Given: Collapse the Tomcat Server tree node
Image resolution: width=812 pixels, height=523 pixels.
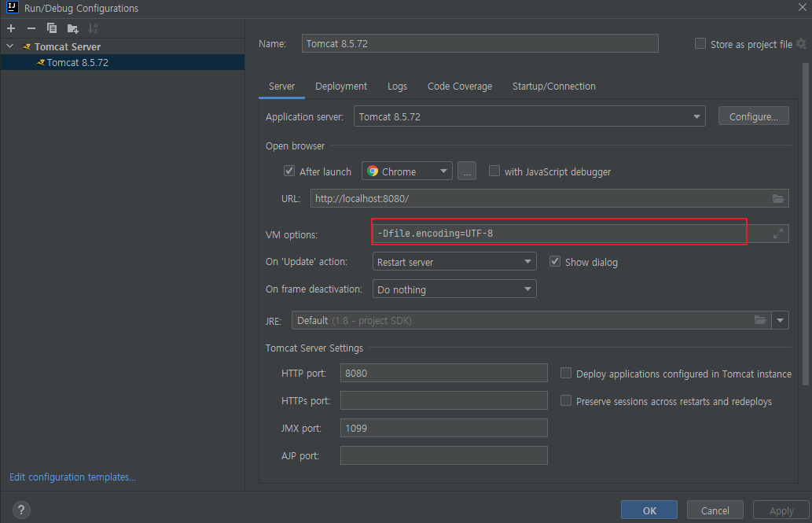Looking at the screenshot, I should (x=10, y=46).
